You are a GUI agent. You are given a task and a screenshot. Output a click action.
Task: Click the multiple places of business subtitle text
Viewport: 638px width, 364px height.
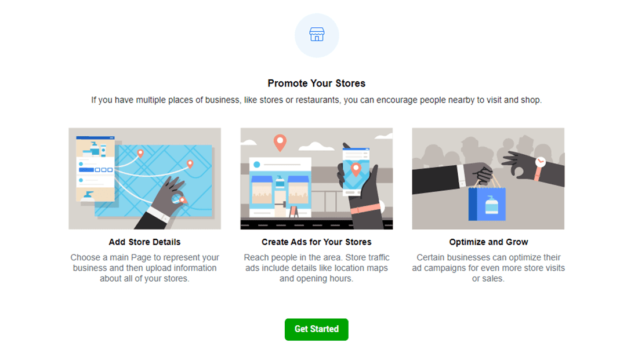point(316,100)
